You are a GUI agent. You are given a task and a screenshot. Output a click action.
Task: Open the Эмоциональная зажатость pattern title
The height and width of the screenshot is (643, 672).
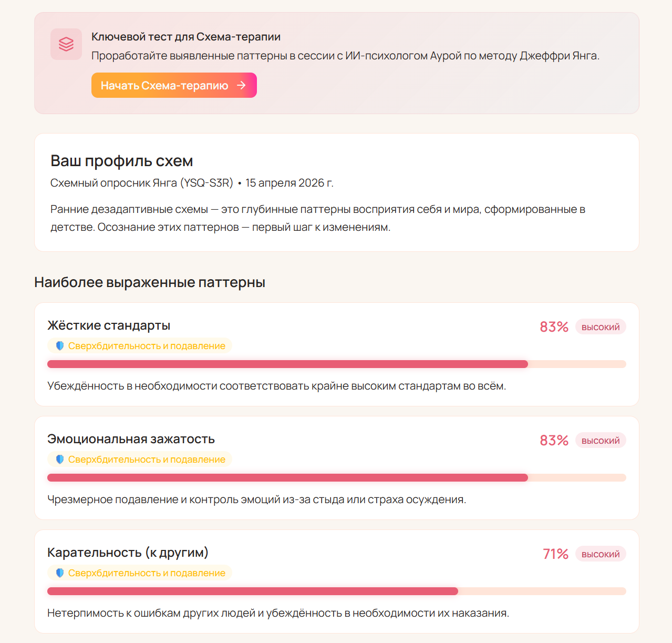coord(131,439)
